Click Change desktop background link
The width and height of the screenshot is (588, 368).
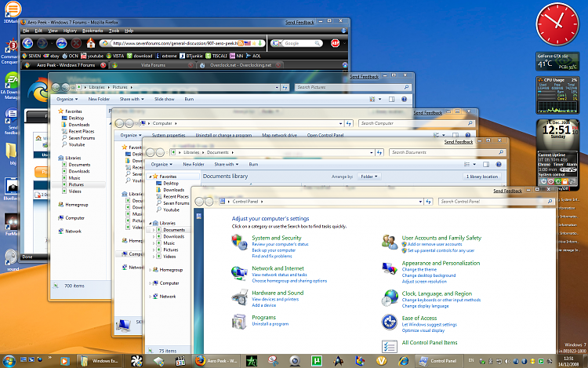429,275
